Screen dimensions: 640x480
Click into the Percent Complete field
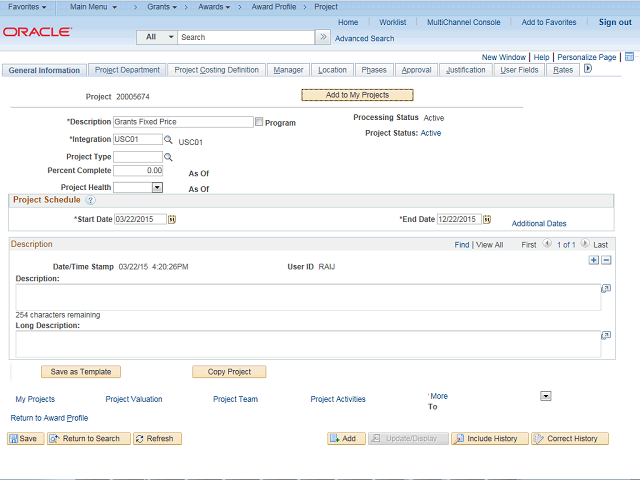[138, 171]
